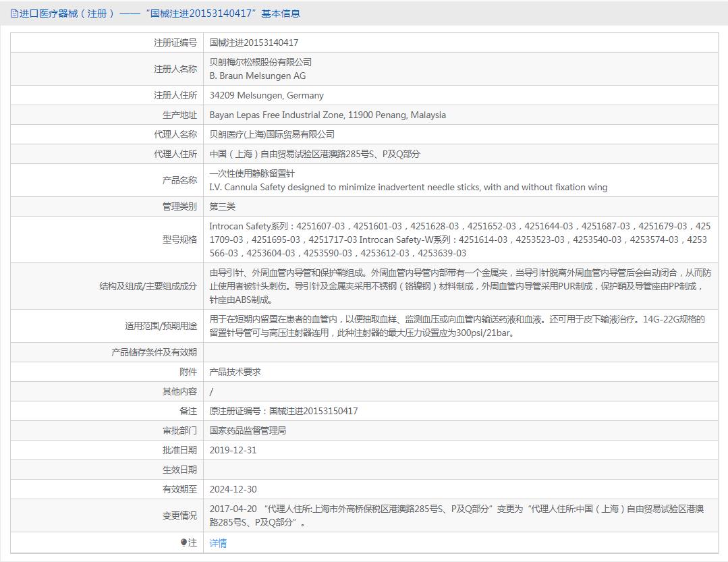728x562 pixels.
Task: Select expiry date 2024-12-30
Action: [233, 489]
